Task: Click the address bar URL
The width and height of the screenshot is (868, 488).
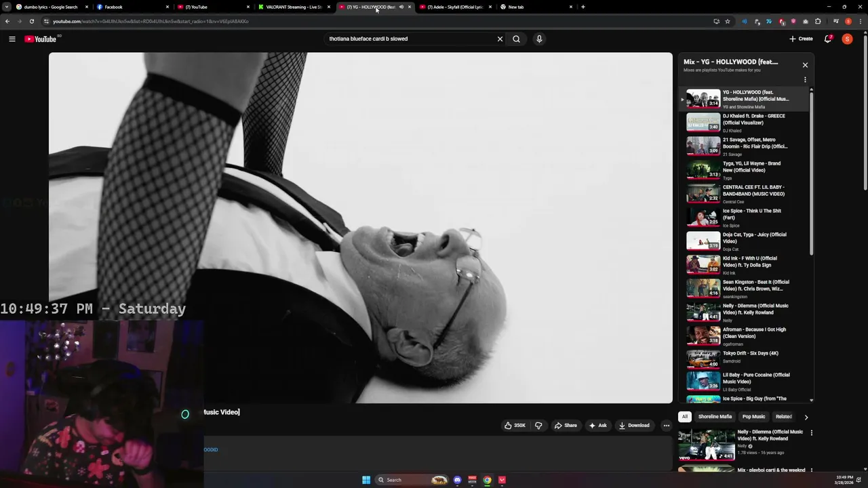Action: click(151, 21)
